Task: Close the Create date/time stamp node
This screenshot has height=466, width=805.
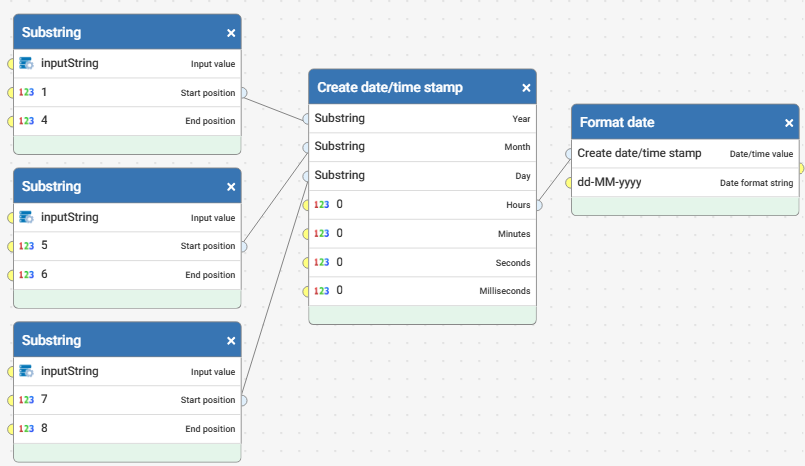Action: pos(526,88)
